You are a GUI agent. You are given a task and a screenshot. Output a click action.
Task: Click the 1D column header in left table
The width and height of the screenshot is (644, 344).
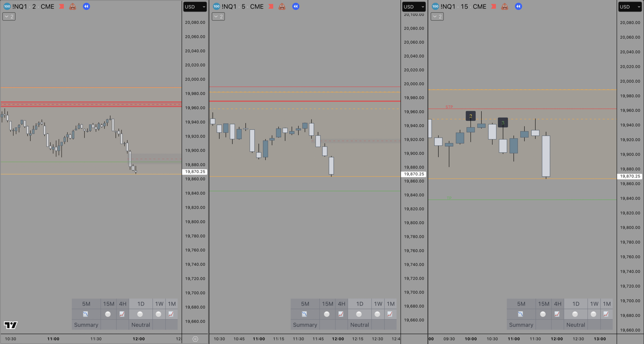[x=141, y=304]
